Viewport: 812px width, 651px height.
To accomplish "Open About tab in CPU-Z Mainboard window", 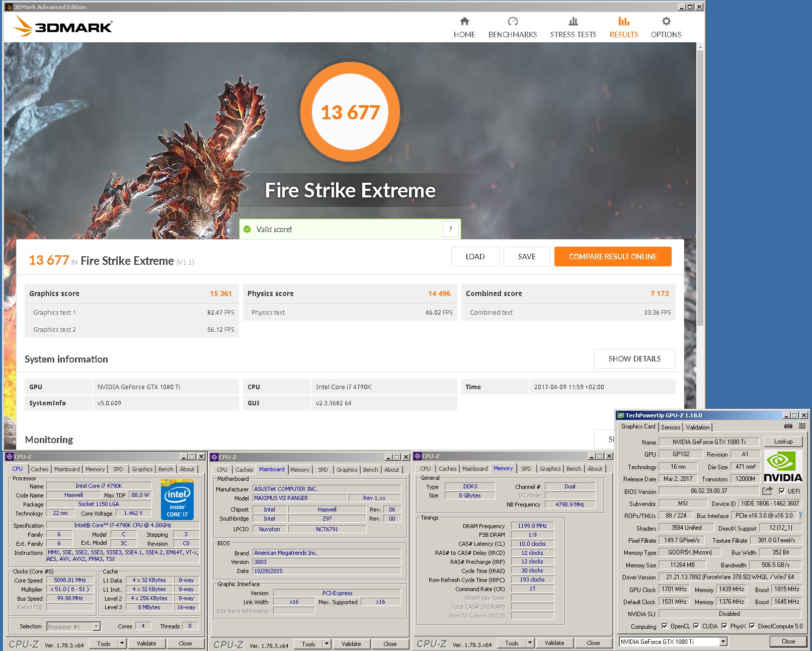I will tap(392, 470).
